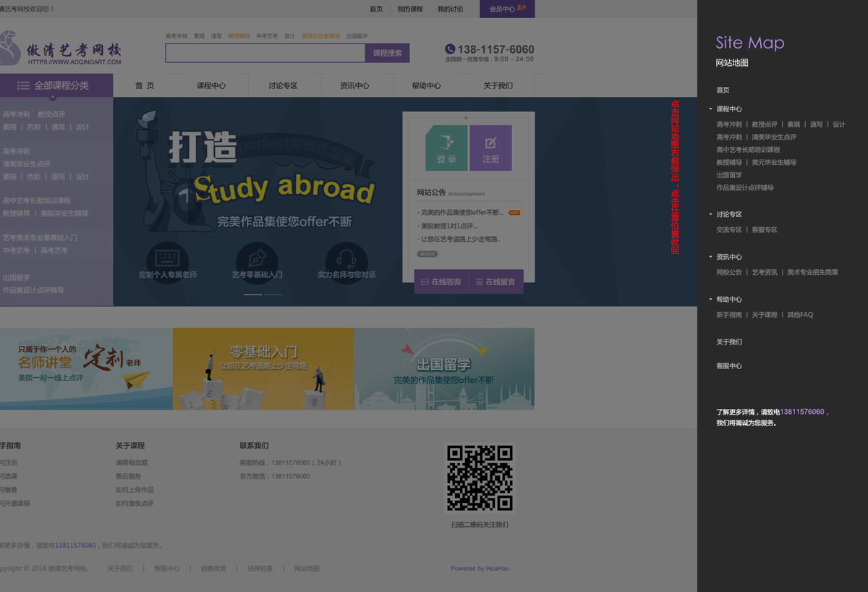
Task: Open the 在线咨询 online consult button
Action: (441, 282)
